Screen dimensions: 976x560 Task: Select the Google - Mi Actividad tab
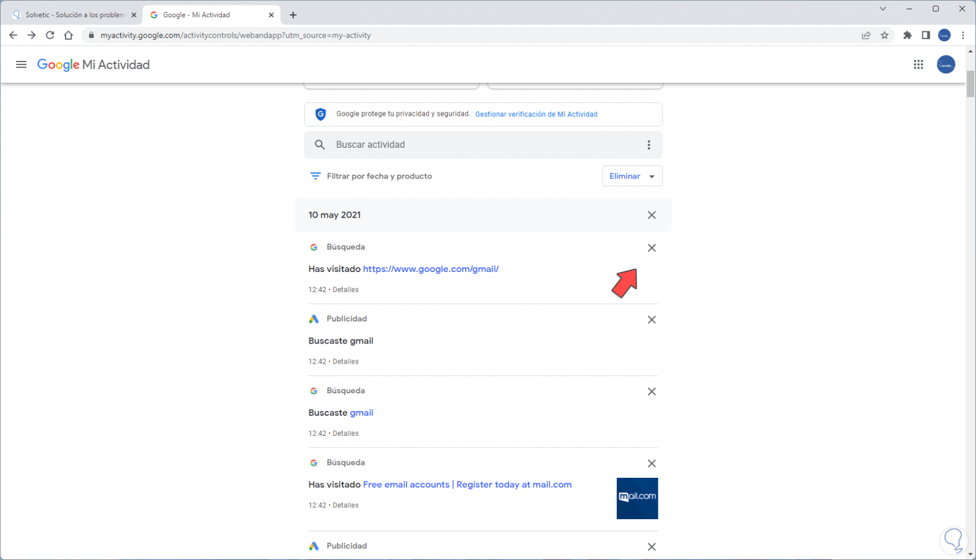click(x=211, y=15)
